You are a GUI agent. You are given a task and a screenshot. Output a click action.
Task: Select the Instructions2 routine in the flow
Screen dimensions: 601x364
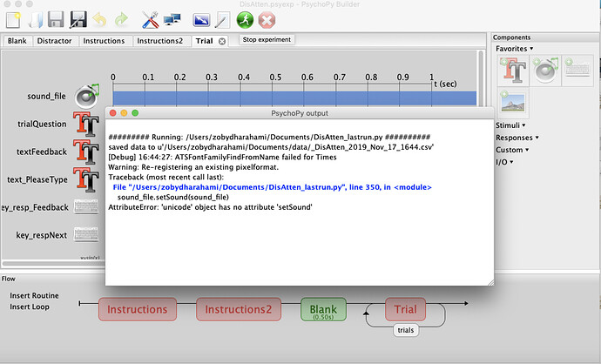tap(239, 309)
